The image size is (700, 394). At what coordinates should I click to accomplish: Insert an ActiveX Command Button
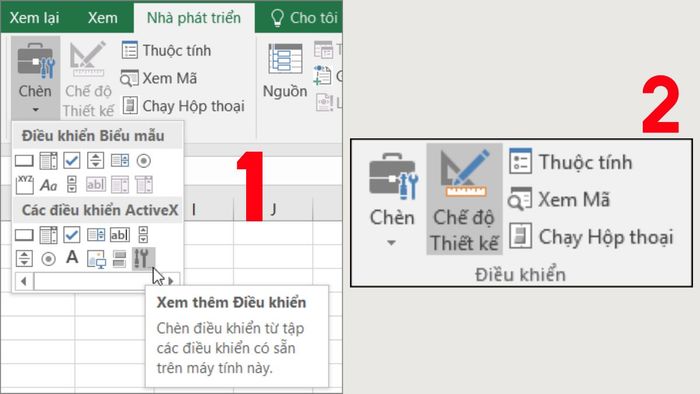(x=24, y=235)
